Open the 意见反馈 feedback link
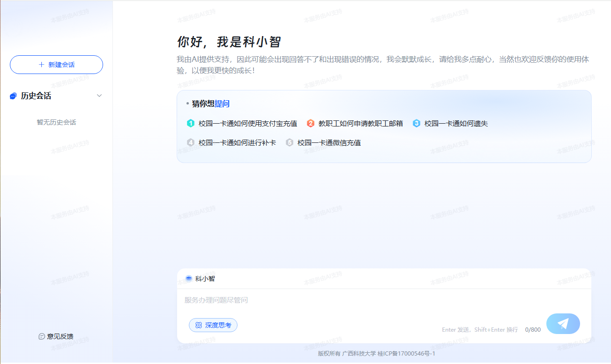 point(60,336)
